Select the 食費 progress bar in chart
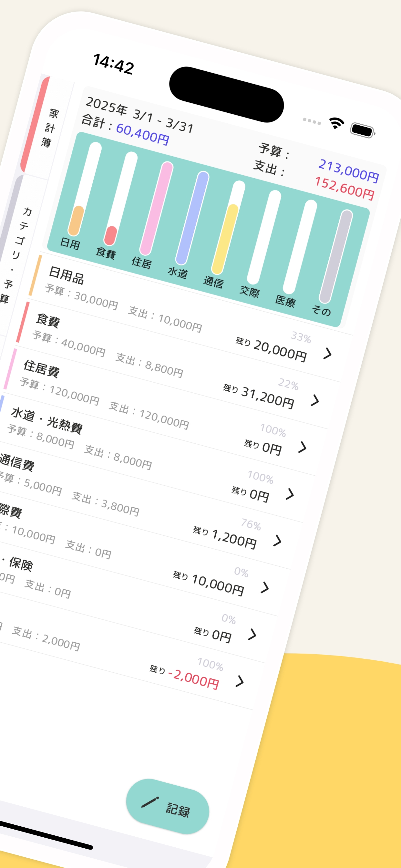Screen dimensions: 401x868 [x=121, y=199]
